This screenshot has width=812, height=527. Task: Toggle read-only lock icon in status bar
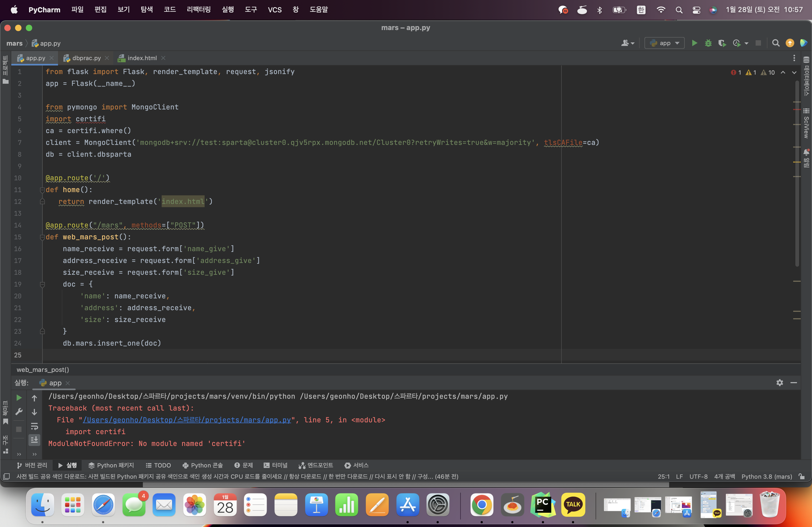802,477
